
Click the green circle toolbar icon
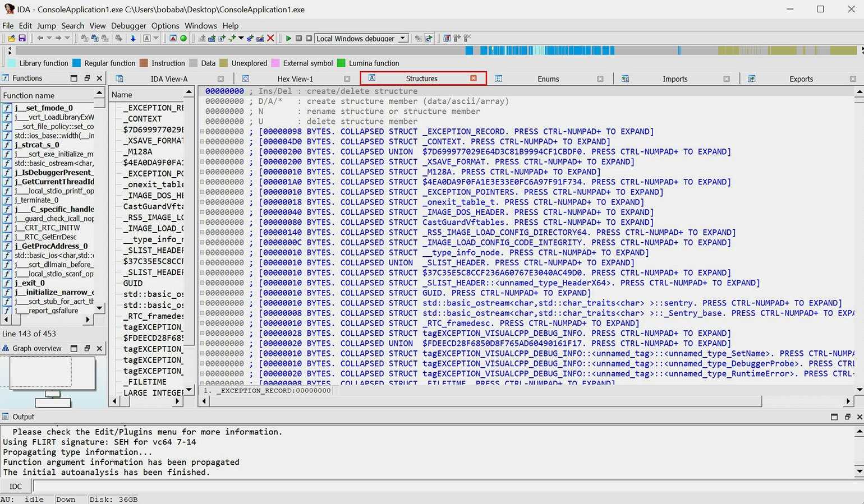coord(183,38)
